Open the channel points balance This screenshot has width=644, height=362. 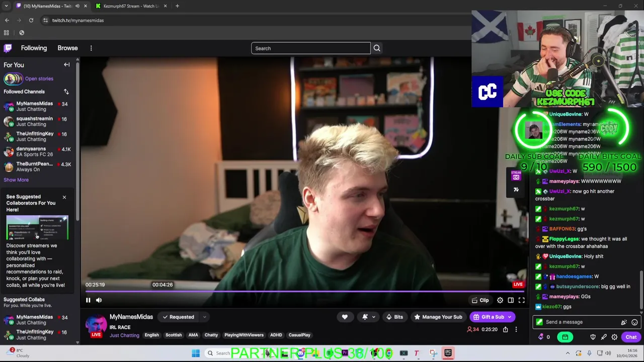[x=544, y=337]
